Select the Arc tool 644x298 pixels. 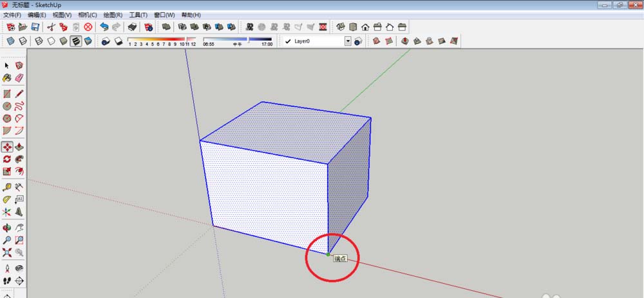click(x=19, y=119)
